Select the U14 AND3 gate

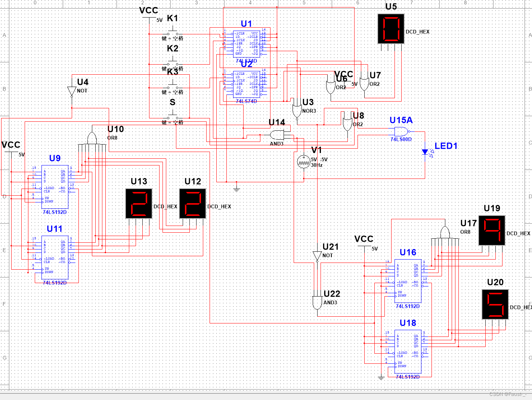point(277,135)
